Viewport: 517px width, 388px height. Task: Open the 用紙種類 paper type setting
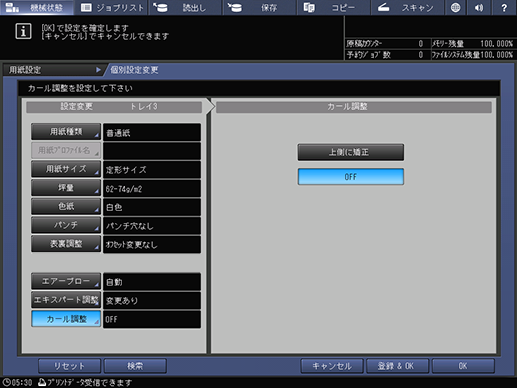[x=66, y=132]
